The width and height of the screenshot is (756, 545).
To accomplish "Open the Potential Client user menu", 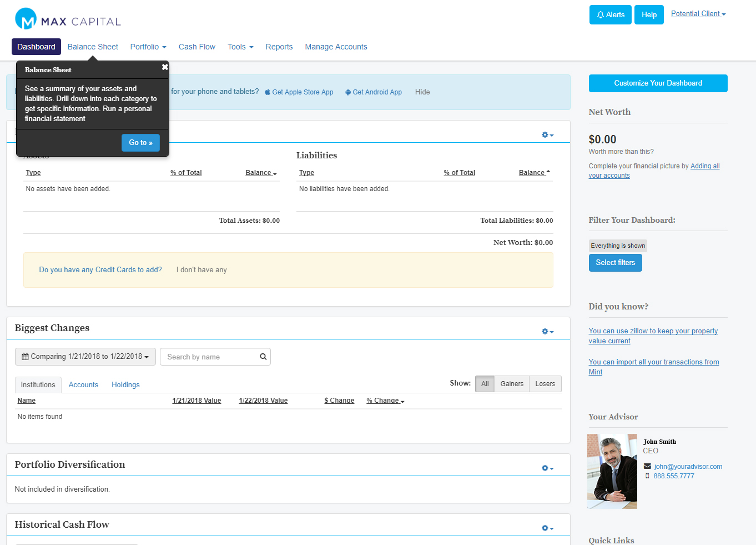I will point(698,14).
